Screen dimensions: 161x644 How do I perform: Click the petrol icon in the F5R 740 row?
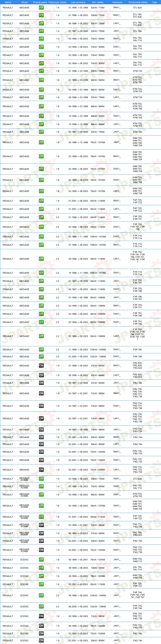point(41,350)
